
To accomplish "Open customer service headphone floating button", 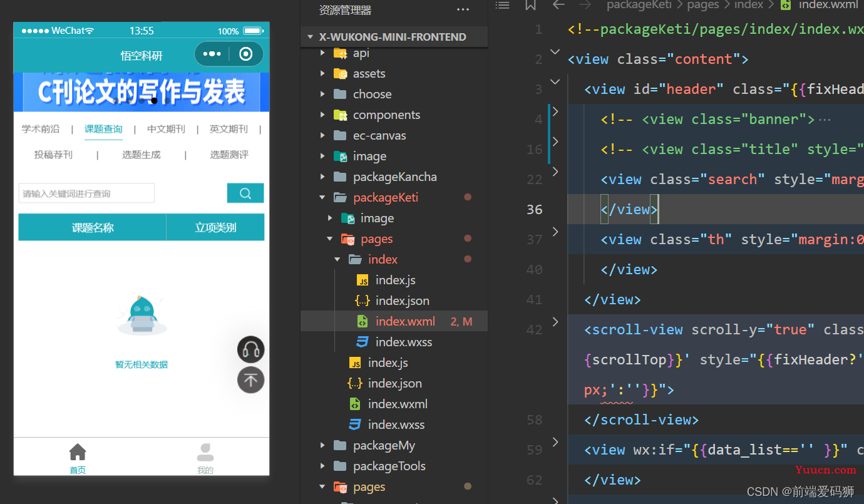I will (x=250, y=350).
